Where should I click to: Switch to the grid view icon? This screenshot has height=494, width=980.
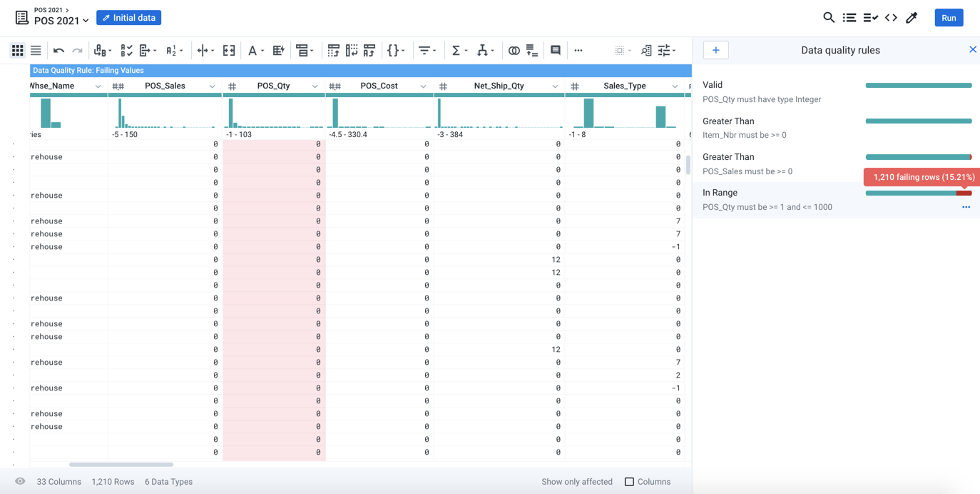pyautogui.click(x=17, y=51)
